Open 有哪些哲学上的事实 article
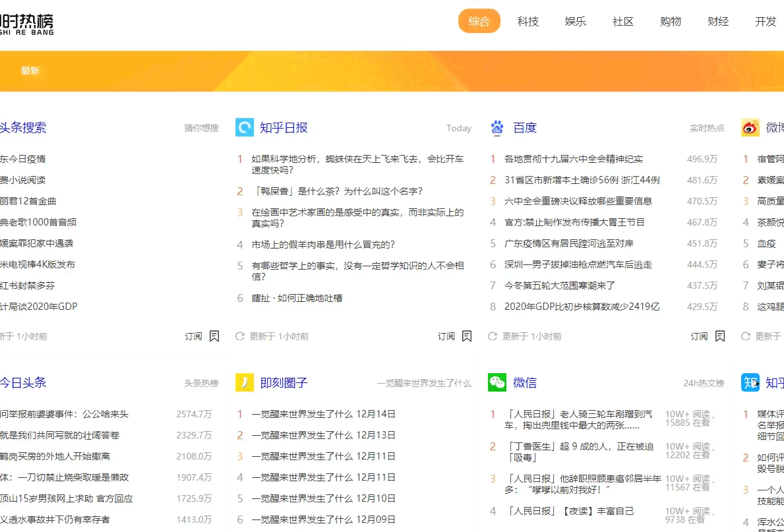Viewport: 784px width, 532px height. (357, 271)
